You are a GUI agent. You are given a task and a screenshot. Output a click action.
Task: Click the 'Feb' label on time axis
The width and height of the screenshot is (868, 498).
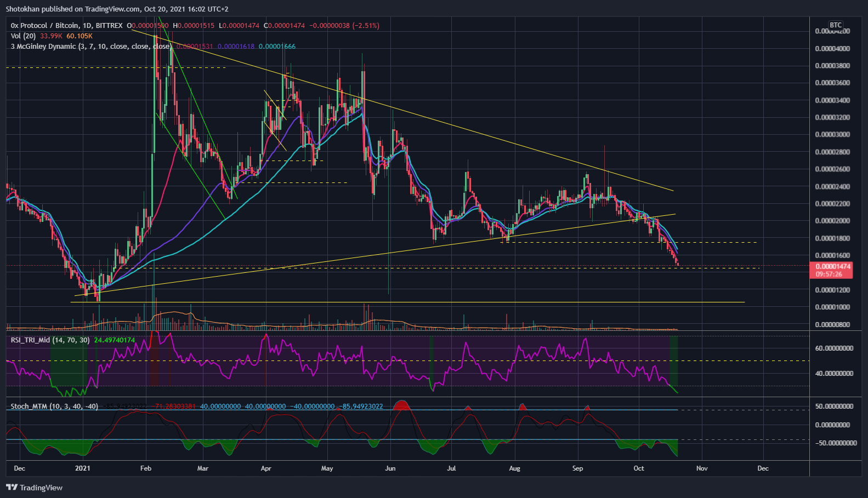pos(146,468)
